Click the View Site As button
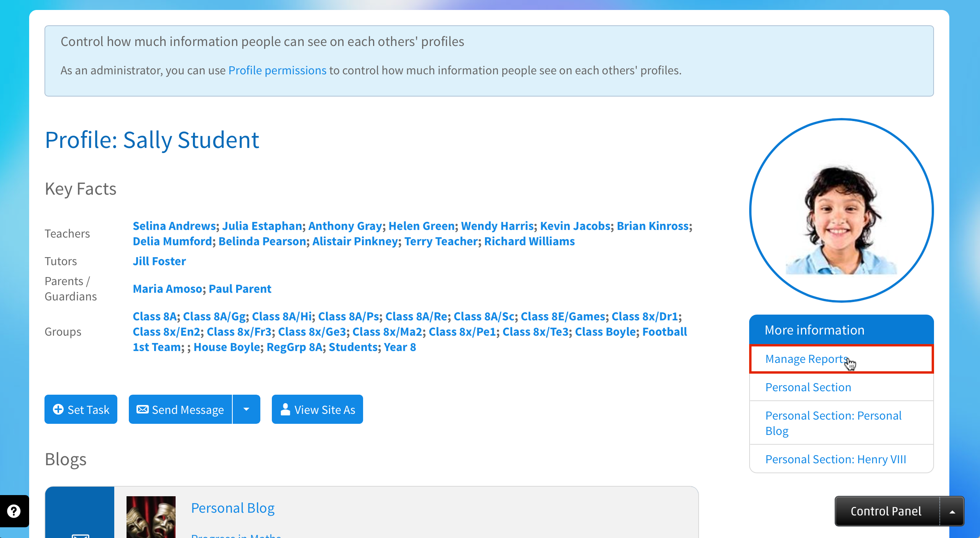Image resolution: width=980 pixels, height=538 pixels. (x=317, y=409)
